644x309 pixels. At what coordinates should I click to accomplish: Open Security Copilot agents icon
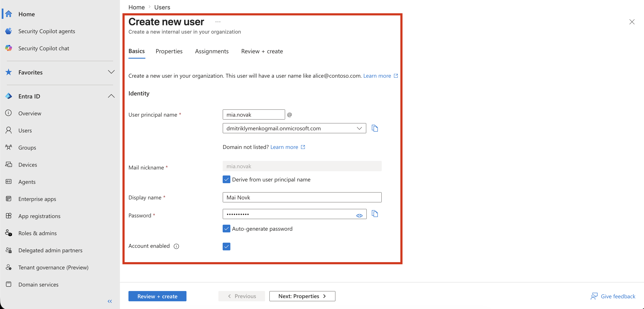pos(9,31)
